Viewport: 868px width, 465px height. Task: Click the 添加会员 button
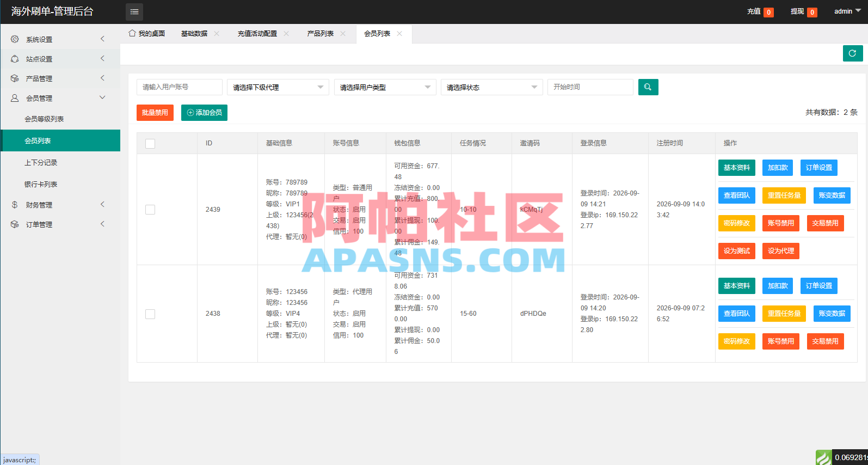(x=204, y=113)
